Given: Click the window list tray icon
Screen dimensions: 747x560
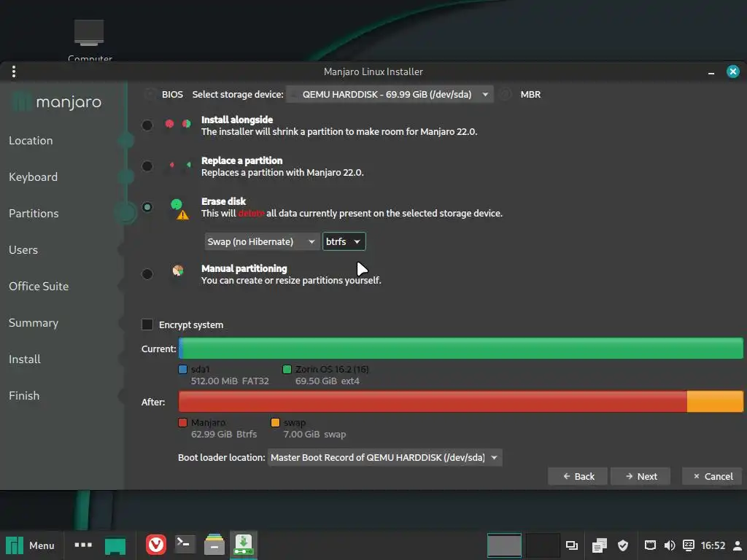Looking at the screenshot, I should (x=572, y=545).
